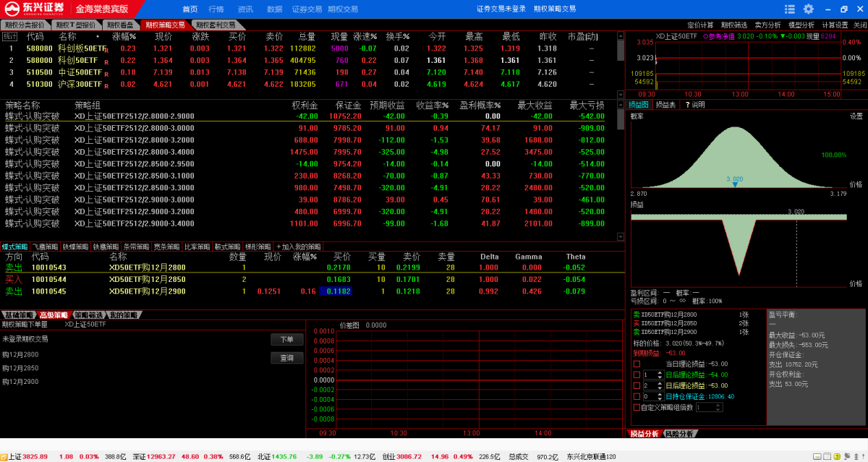The width and height of the screenshot is (868, 462).
Task: Open the list menu icon in title bar
Action: [791, 9]
